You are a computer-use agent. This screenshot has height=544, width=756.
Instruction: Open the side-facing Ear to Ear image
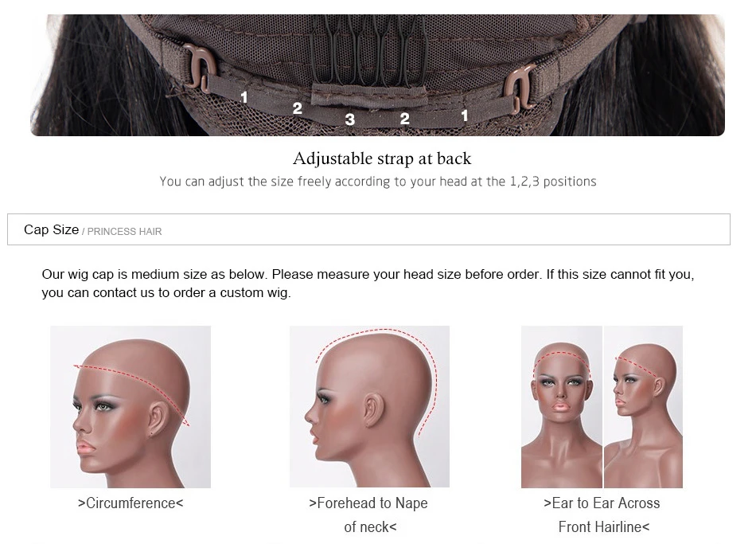click(643, 406)
